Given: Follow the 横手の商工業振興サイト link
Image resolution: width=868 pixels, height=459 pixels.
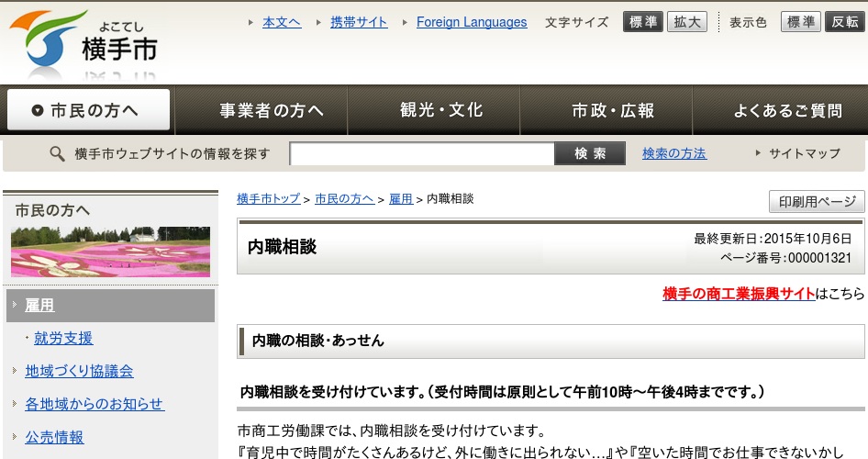Looking at the screenshot, I should (x=739, y=294).
